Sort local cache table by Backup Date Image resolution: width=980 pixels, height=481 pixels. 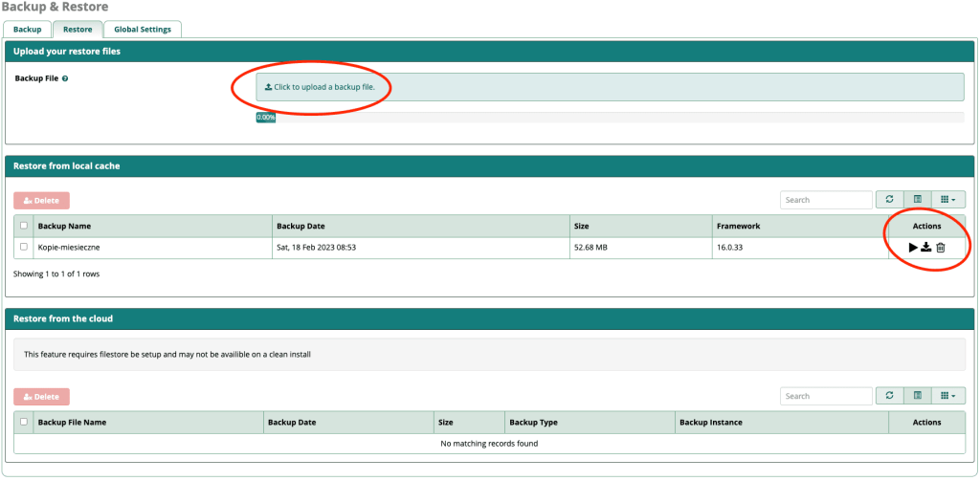tap(301, 227)
